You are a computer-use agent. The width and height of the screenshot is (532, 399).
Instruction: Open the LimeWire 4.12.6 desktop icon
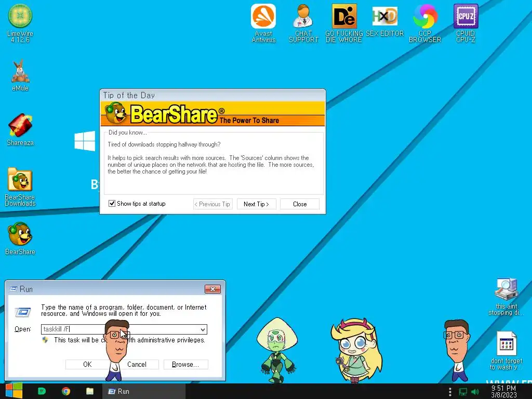click(20, 23)
